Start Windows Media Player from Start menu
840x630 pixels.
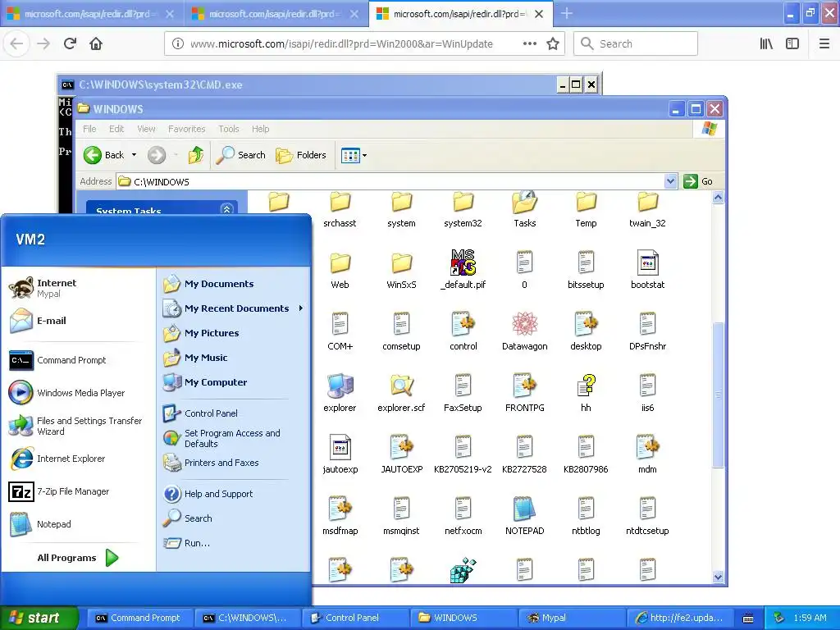pos(66,393)
